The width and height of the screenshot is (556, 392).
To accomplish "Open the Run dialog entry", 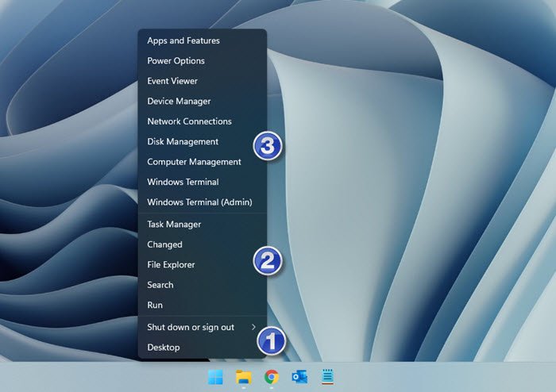I will (x=155, y=305).
